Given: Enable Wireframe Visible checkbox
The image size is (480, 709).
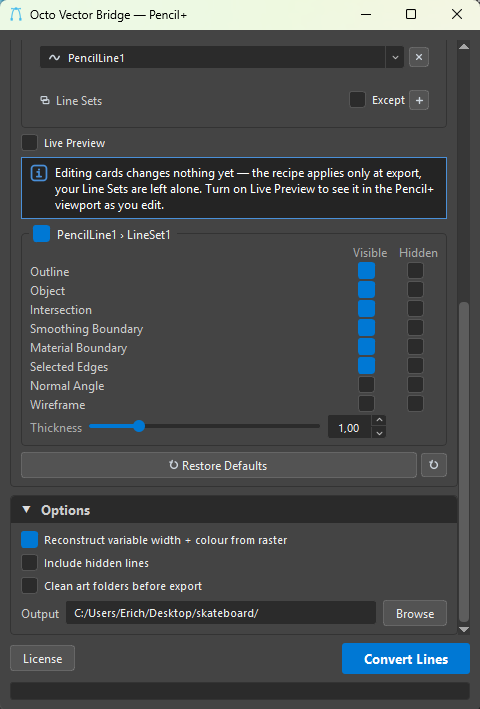Looking at the screenshot, I should coord(367,404).
